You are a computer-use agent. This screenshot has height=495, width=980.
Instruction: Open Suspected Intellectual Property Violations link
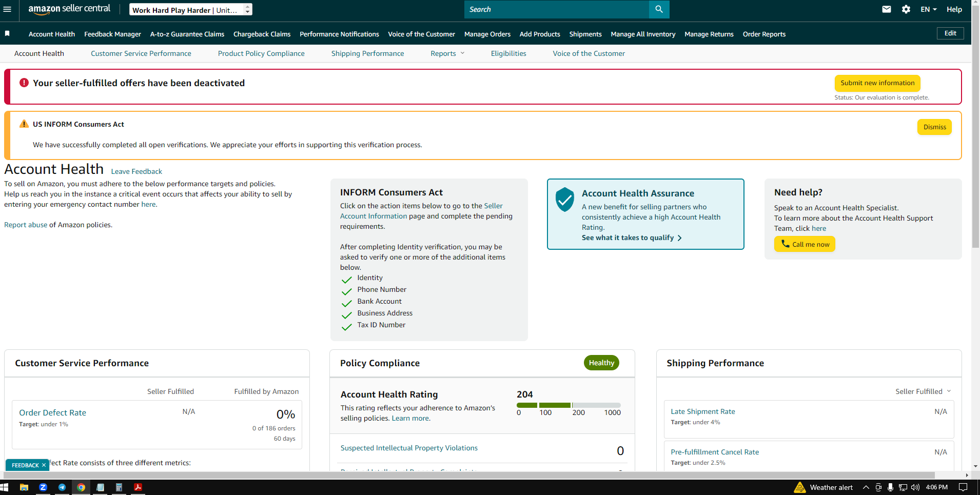coord(409,448)
